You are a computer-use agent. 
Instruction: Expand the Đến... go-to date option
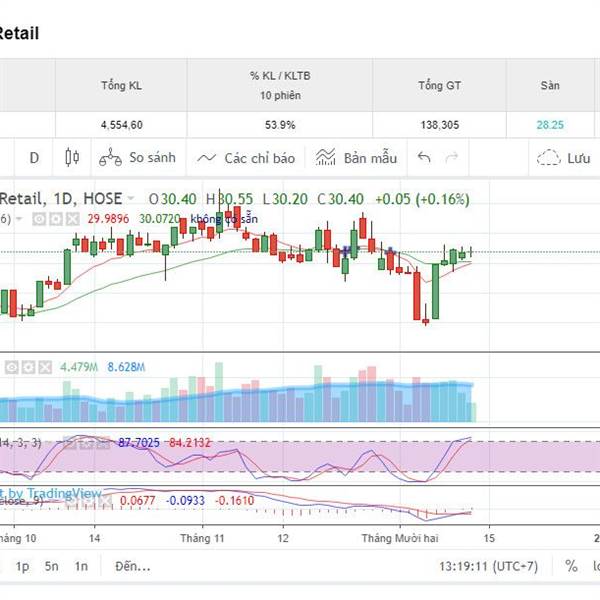[x=132, y=566]
